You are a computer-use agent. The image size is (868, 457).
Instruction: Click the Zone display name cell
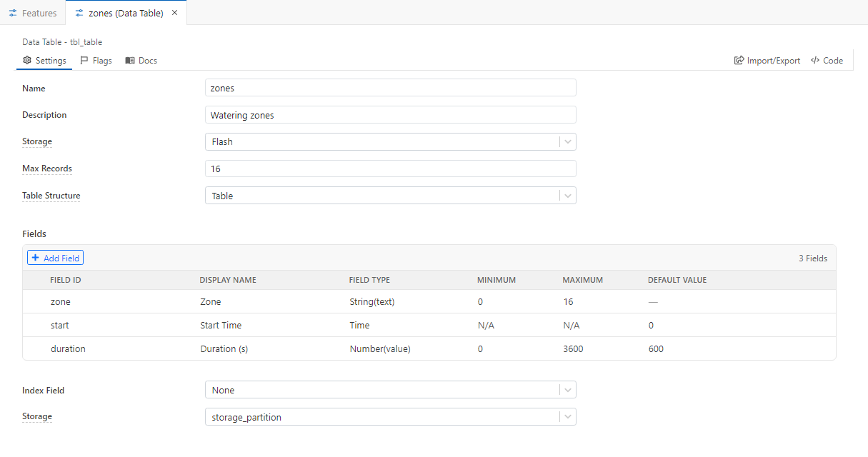pos(211,302)
